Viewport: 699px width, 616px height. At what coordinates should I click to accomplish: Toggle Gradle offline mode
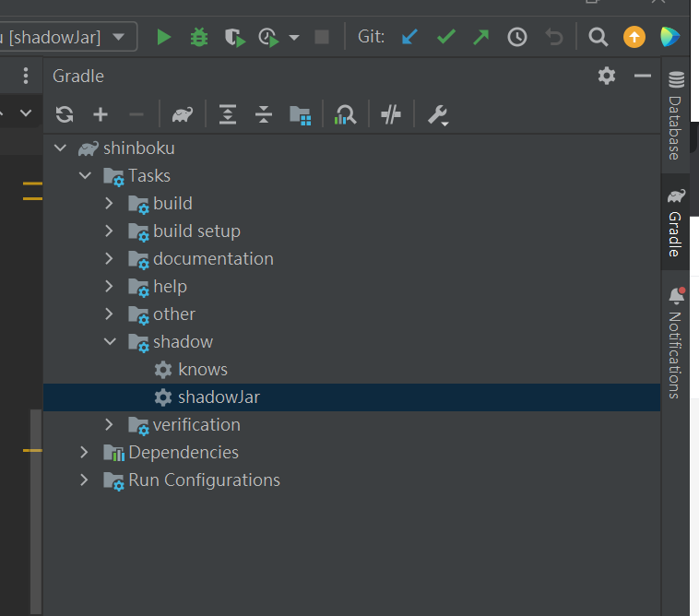pyautogui.click(x=390, y=114)
